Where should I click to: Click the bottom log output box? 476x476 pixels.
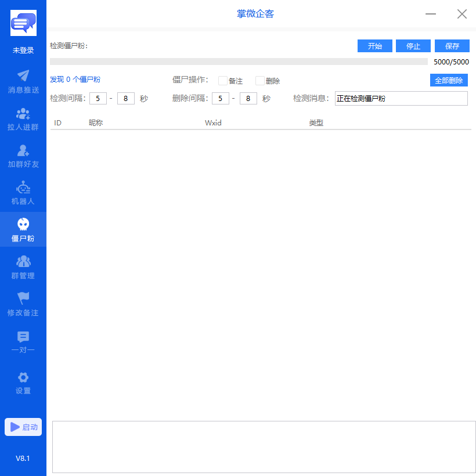click(x=264, y=447)
